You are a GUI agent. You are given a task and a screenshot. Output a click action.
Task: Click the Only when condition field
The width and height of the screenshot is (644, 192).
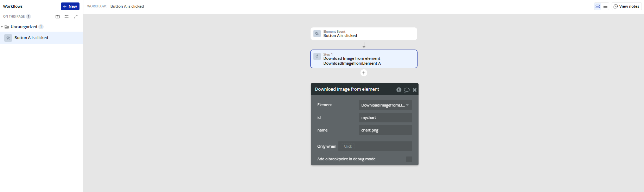pos(375,146)
